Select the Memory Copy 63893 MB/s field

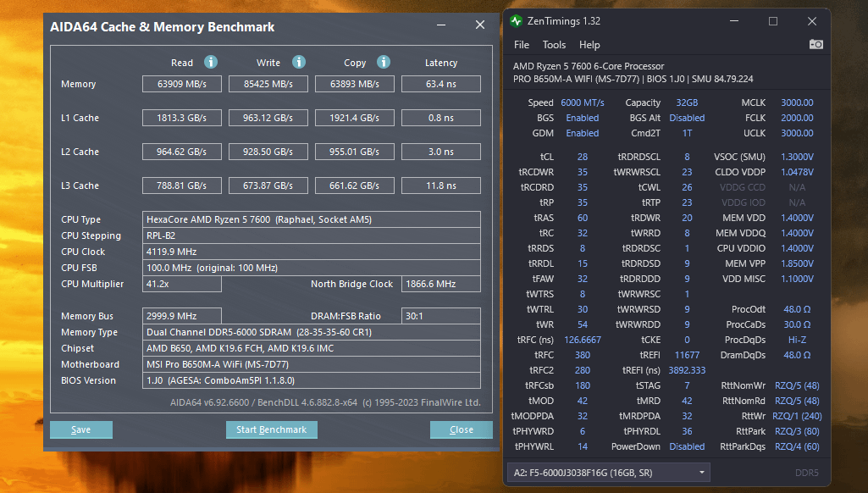coord(354,84)
